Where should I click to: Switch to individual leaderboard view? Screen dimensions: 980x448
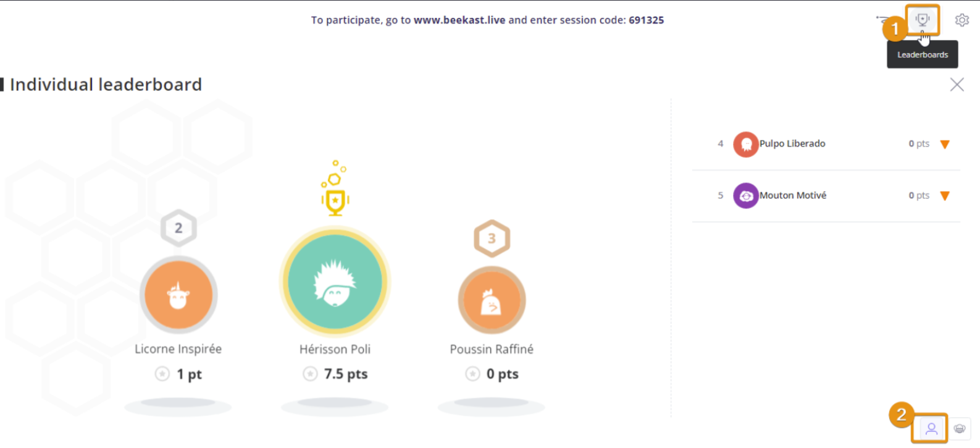click(931, 428)
